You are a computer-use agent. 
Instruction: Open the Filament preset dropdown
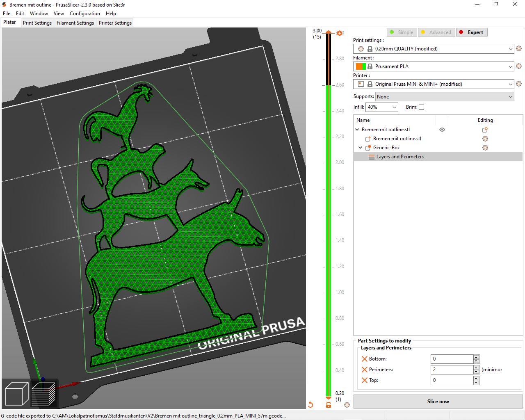click(434, 66)
